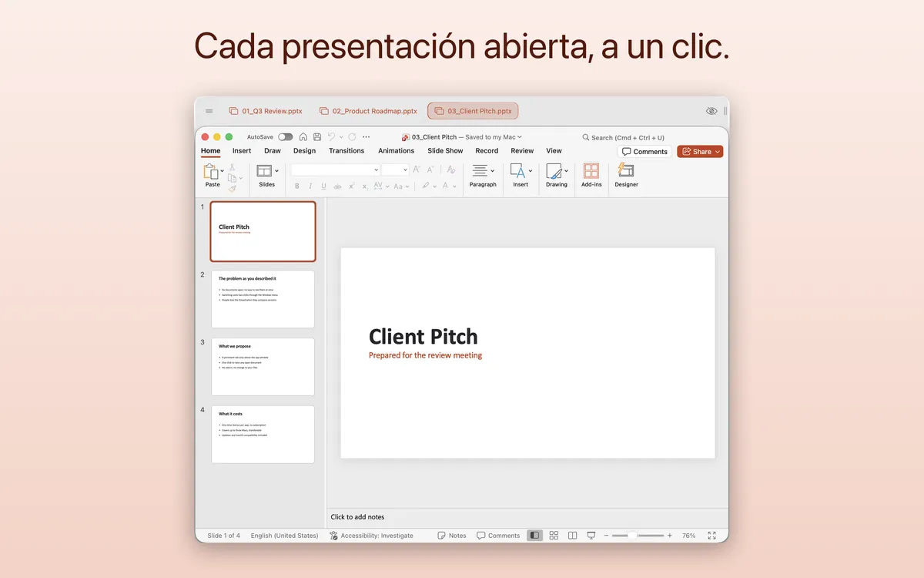Image resolution: width=924 pixels, height=578 pixels.
Task: Click the Redo icon in title bar
Action: [x=352, y=137]
